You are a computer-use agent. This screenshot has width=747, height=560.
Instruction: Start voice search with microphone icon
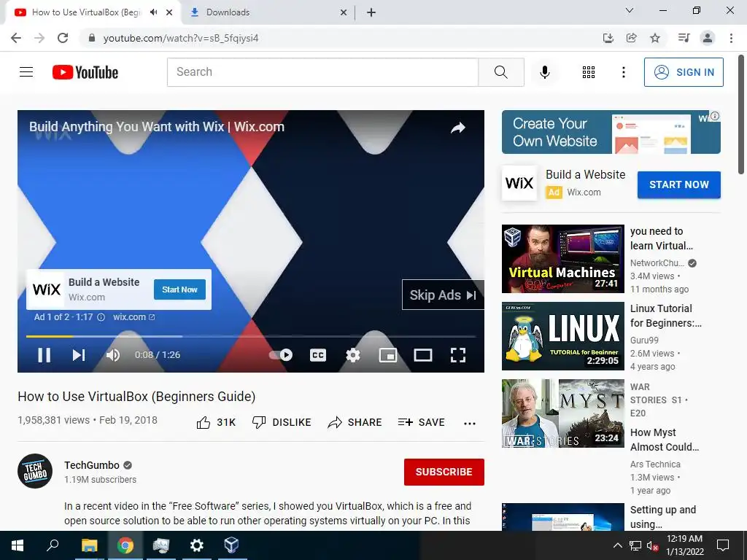[x=545, y=72]
